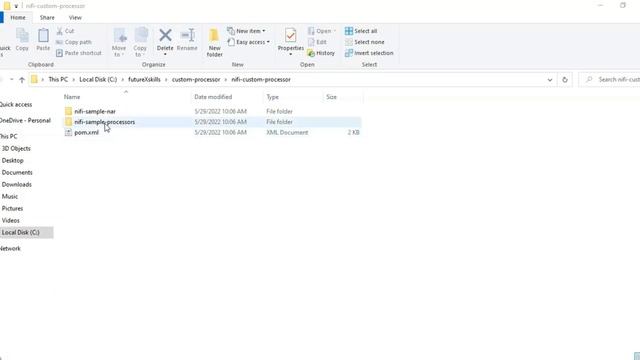Open Quick access in navigation pane
The height and width of the screenshot is (360, 640).
(16, 104)
